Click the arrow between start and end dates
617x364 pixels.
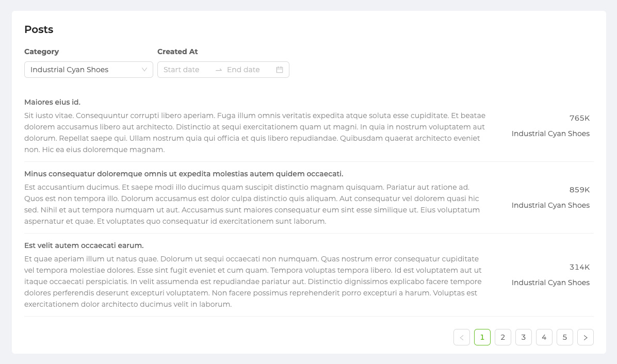pos(219,70)
